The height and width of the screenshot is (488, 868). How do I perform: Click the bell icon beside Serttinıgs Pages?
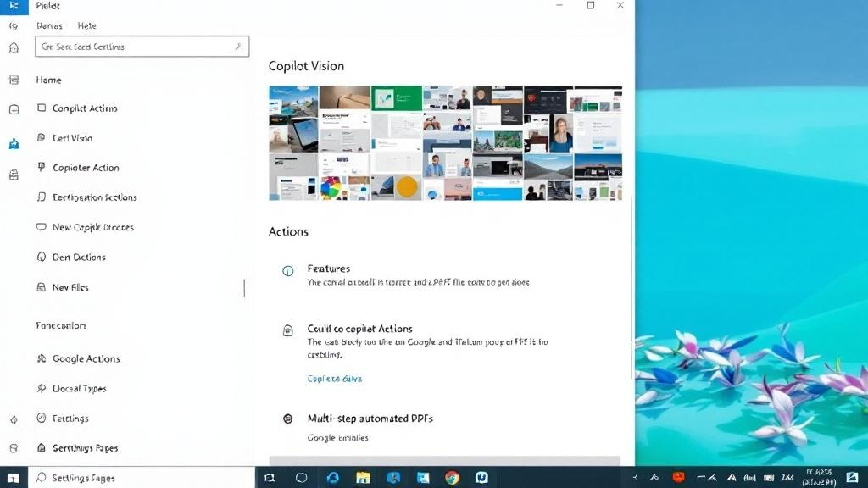click(x=41, y=447)
